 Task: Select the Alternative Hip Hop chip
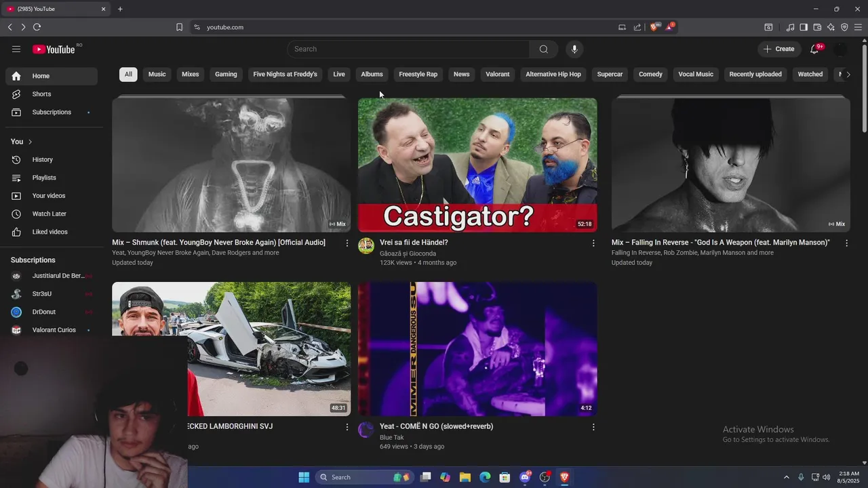pos(553,75)
